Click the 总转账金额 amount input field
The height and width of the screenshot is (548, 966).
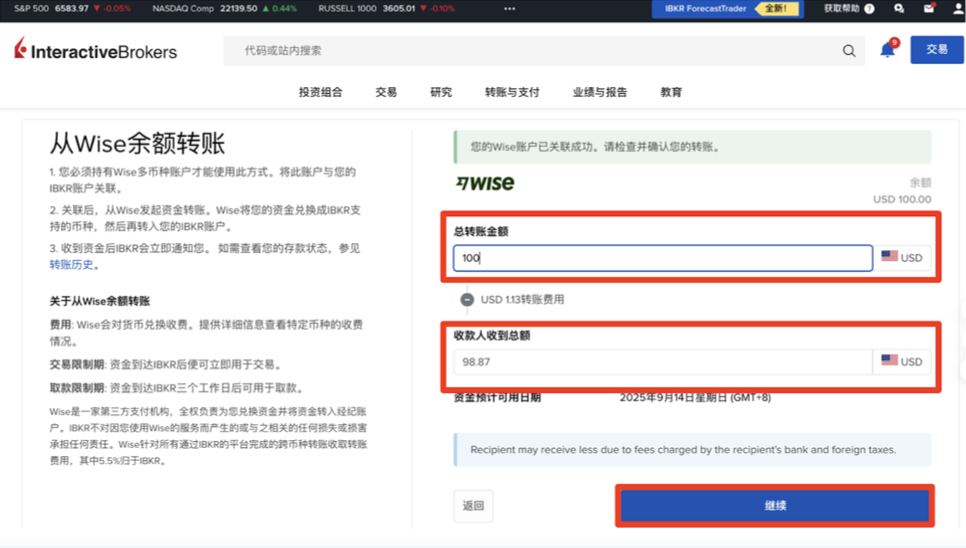tap(662, 258)
